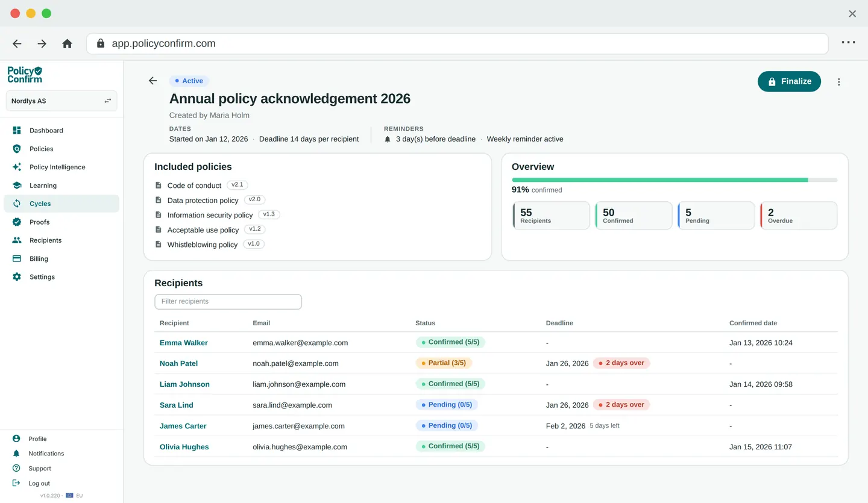This screenshot has width=868, height=503.
Task: Click the Settings gear icon
Action: (17, 277)
